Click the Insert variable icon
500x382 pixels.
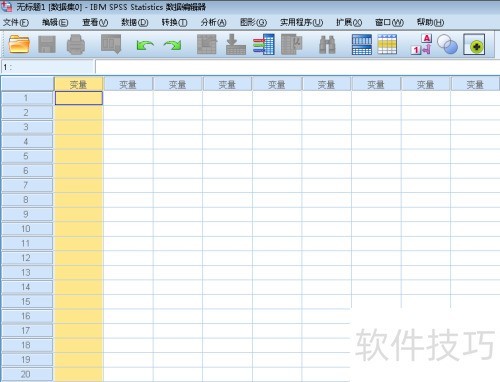387,44
